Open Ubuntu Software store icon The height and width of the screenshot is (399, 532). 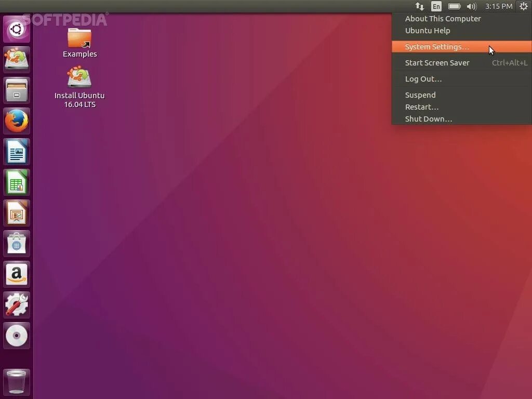tap(16, 244)
